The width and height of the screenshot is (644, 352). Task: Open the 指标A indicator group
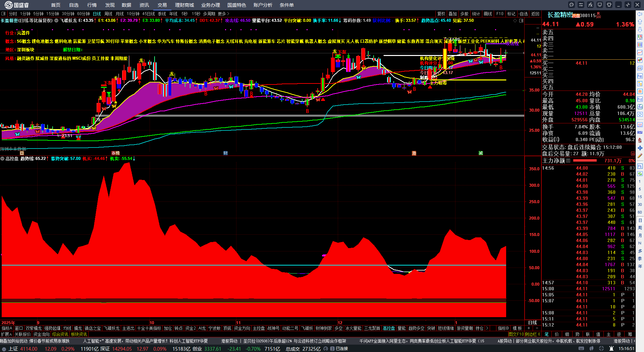click(7, 328)
